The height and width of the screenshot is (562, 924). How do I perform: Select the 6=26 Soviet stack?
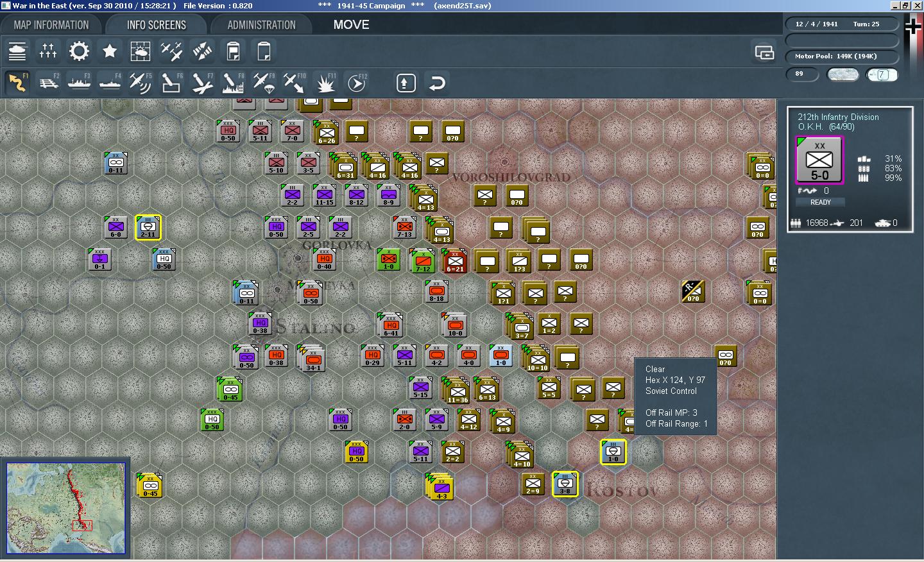click(x=326, y=132)
